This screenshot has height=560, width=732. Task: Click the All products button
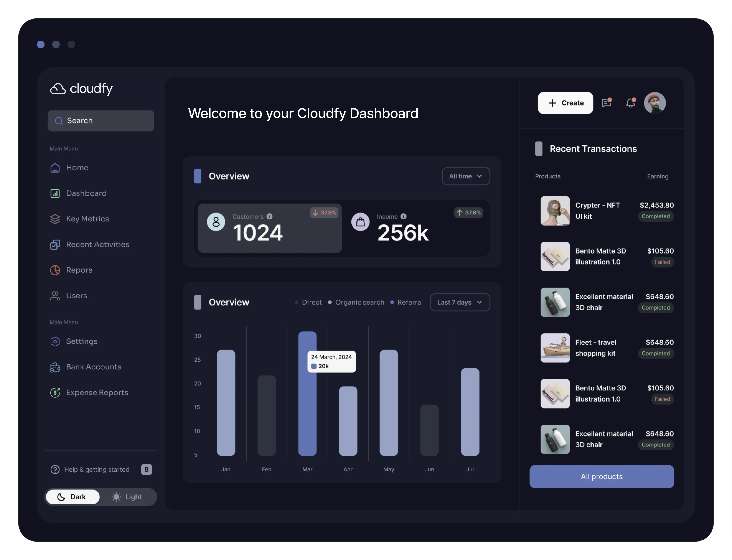tap(601, 476)
